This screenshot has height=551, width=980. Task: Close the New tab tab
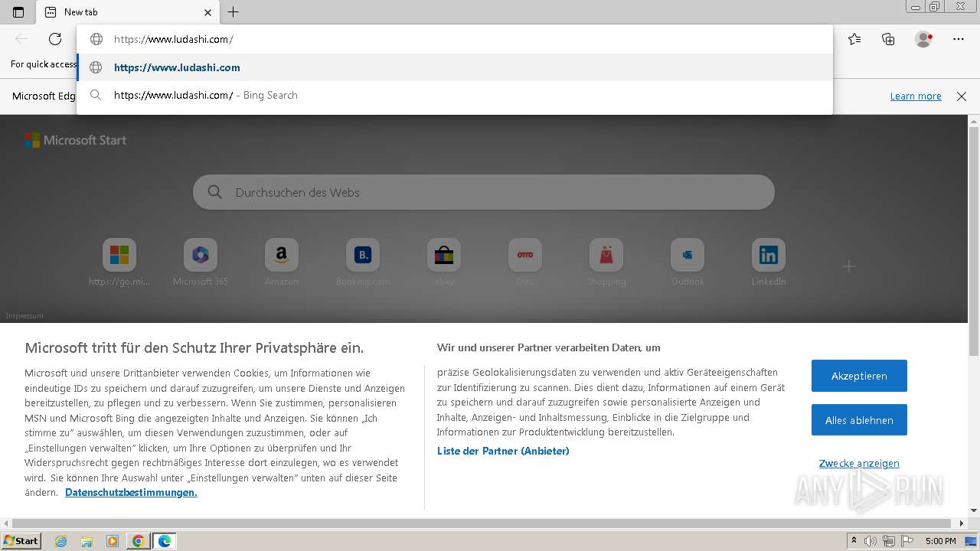(207, 12)
